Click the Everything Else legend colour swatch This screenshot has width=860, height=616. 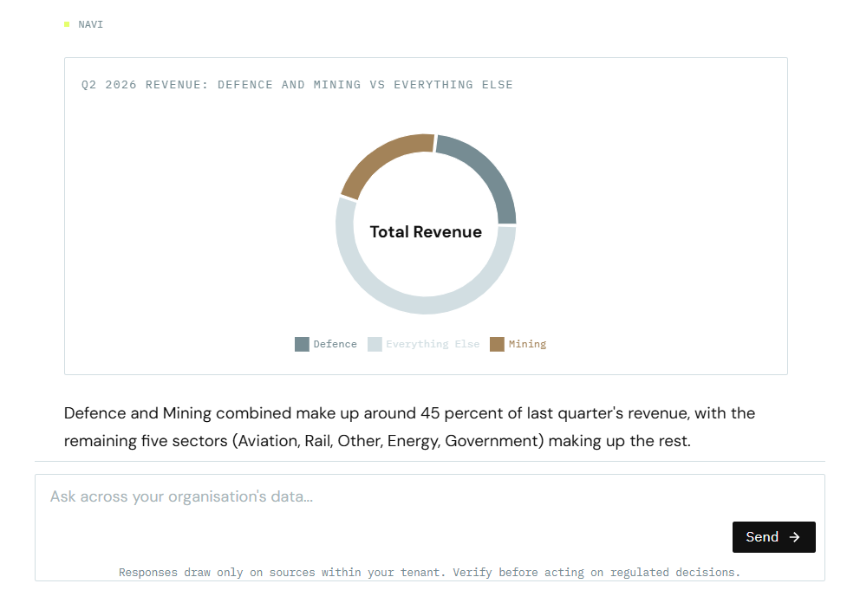point(375,344)
